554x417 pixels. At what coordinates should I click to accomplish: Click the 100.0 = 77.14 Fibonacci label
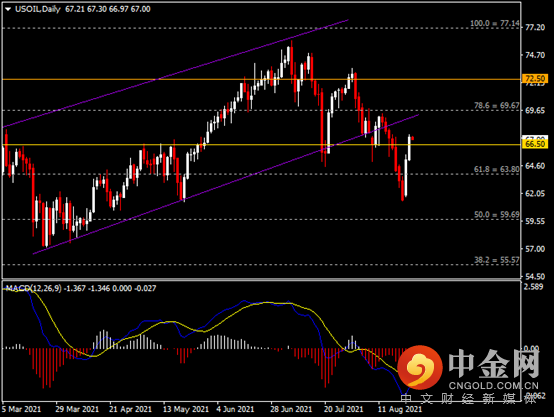495,23
